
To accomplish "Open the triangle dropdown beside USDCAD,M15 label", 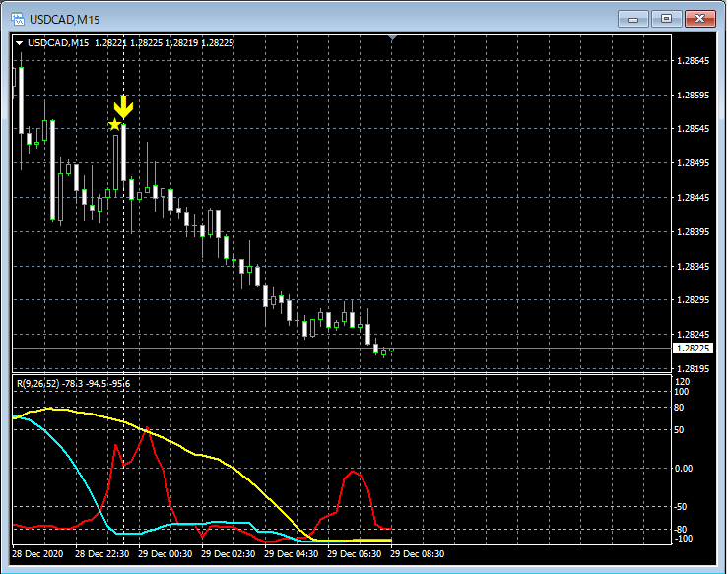I will tap(19, 43).
